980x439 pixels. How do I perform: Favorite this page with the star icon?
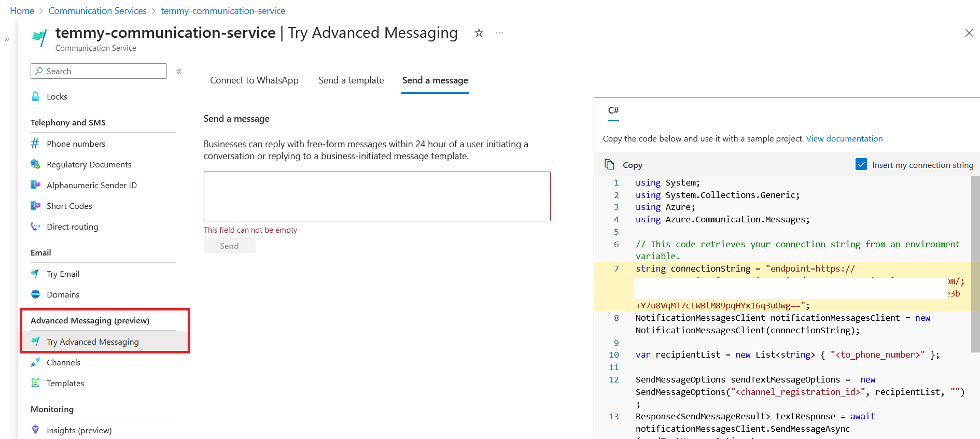pyautogui.click(x=479, y=33)
